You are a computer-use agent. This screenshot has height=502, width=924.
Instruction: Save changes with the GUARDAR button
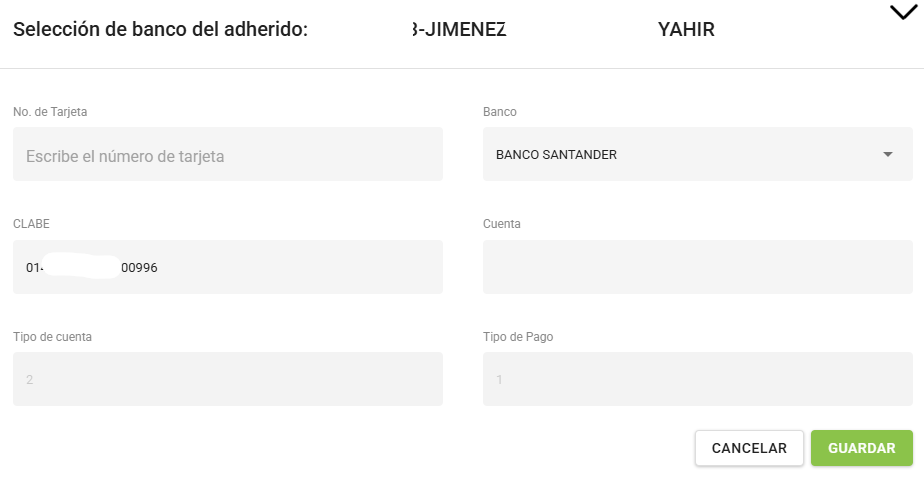tap(861, 448)
